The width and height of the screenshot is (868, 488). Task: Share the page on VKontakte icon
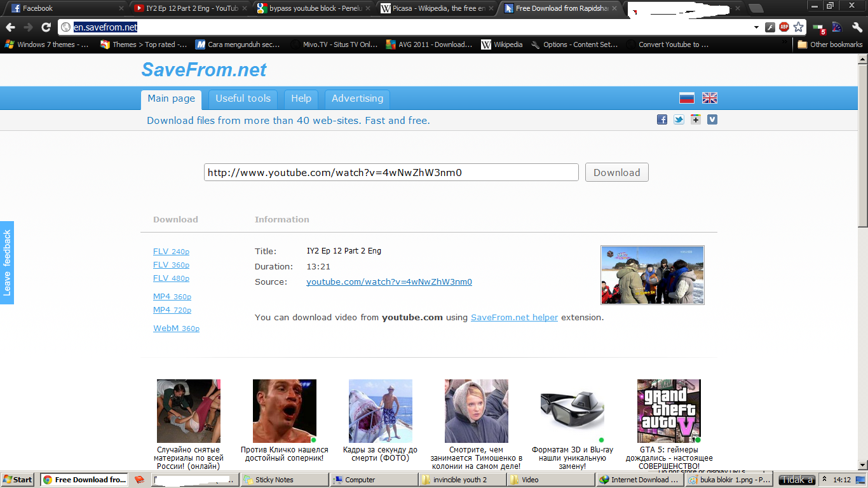pyautogui.click(x=712, y=119)
